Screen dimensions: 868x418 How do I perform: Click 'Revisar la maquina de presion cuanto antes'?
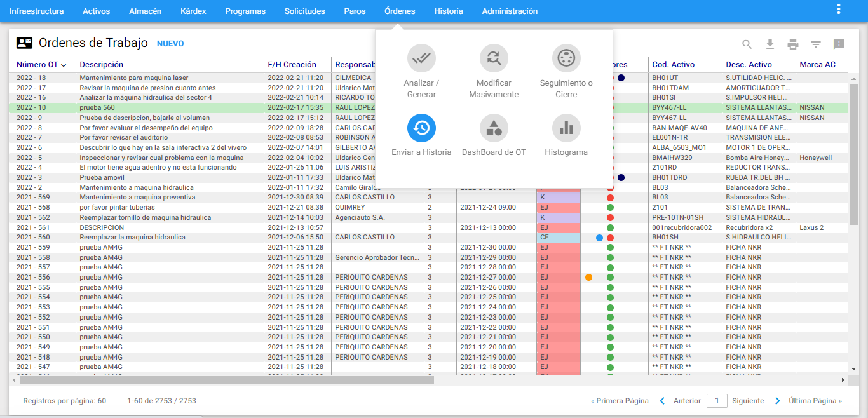(x=147, y=88)
